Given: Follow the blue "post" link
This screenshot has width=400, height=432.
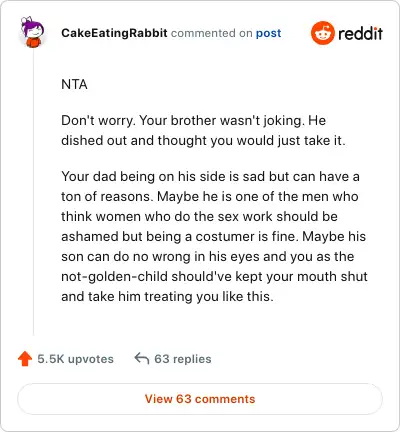Looking at the screenshot, I should click(268, 33).
